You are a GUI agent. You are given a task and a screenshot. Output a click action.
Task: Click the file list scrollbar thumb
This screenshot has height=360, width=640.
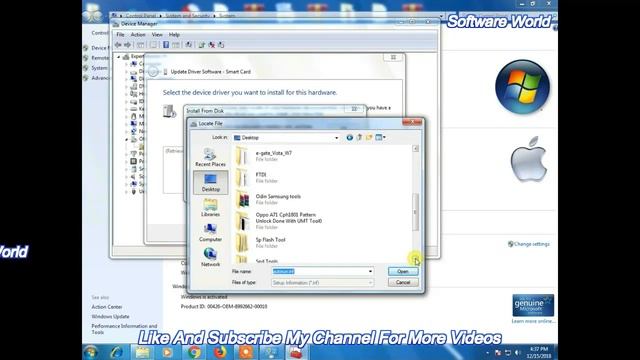[x=416, y=212]
